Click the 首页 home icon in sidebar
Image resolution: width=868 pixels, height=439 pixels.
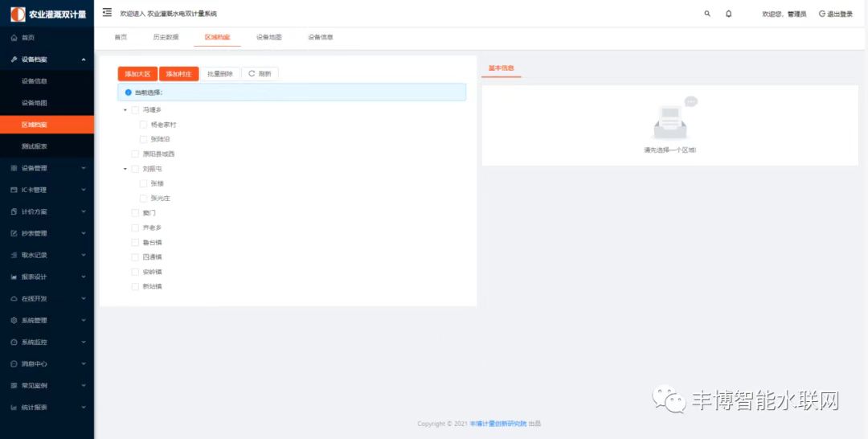pos(14,38)
